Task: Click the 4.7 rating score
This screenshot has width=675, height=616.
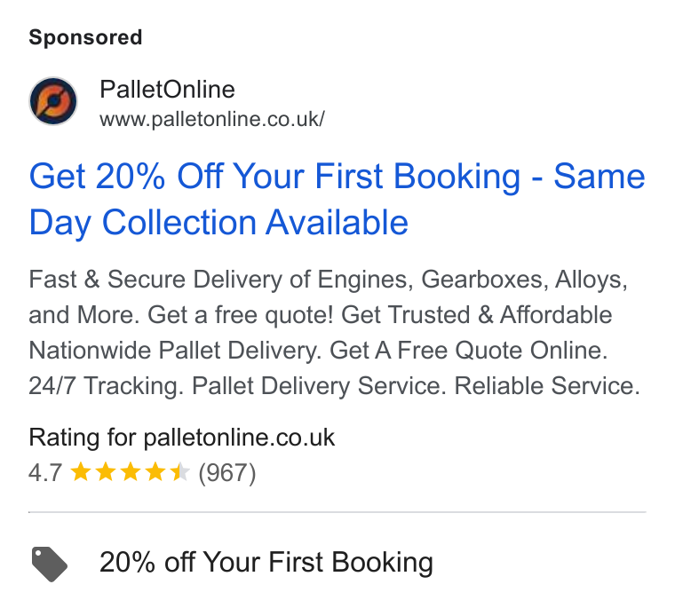Action: point(45,473)
